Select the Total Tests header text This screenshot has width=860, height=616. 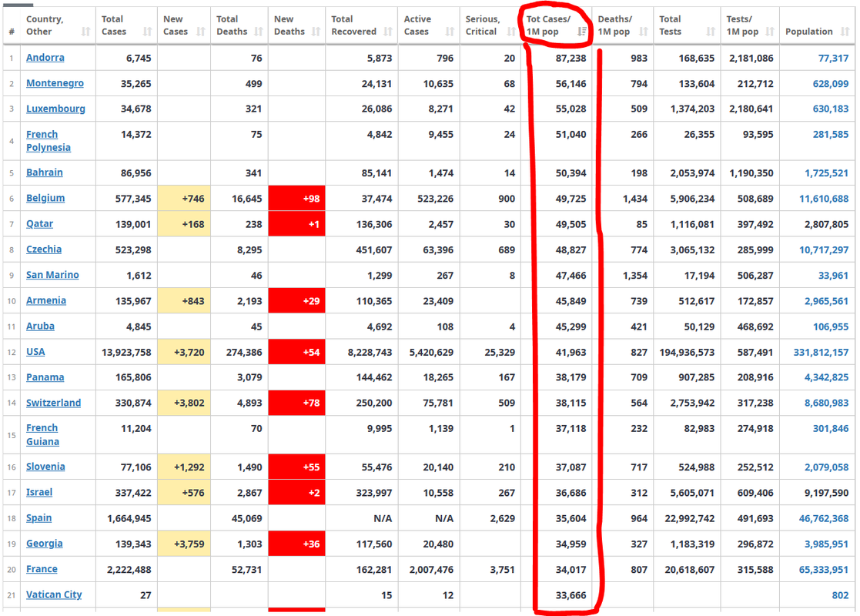pyautogui.click(x=671, y=25)
